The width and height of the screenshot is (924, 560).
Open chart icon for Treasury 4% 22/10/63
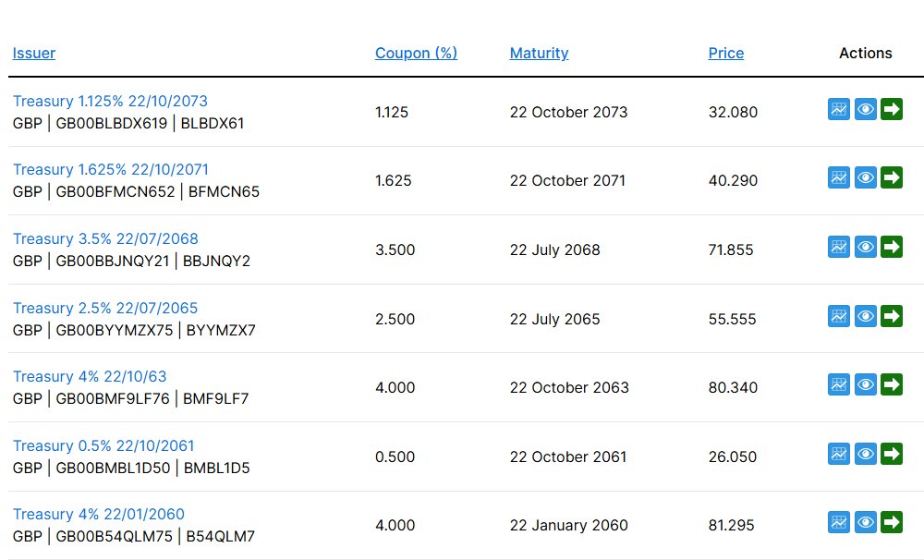point(839,385)
